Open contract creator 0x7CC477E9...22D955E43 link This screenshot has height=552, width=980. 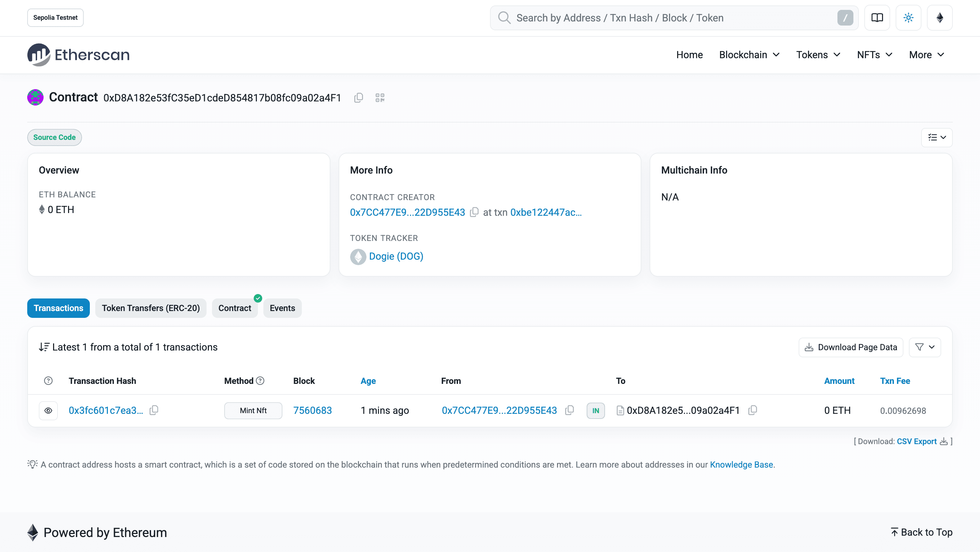pyautogui.click(x=407, y=212)
